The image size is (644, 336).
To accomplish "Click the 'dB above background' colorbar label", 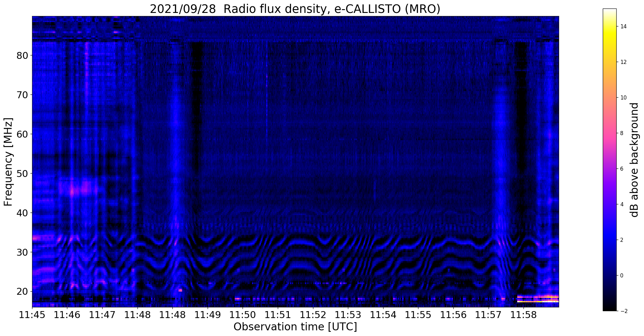I will (x=634, y=160).
